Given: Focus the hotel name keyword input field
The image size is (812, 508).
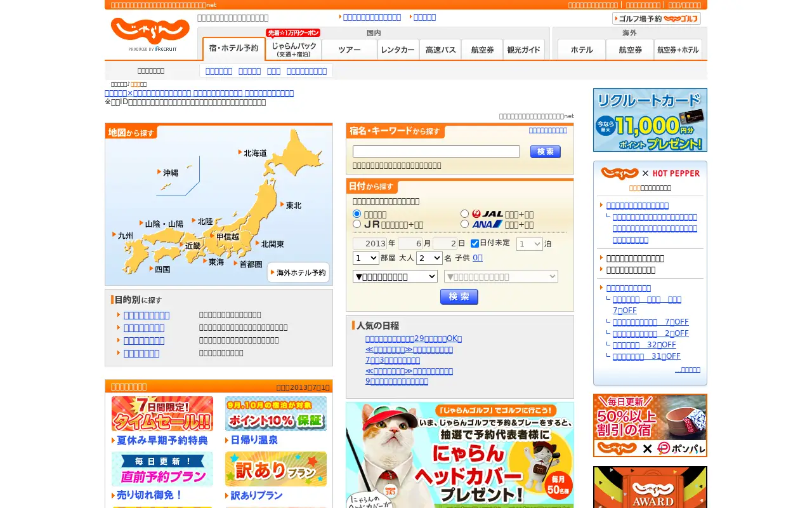Looking at the screenshot, I should (x=436, y=152).
